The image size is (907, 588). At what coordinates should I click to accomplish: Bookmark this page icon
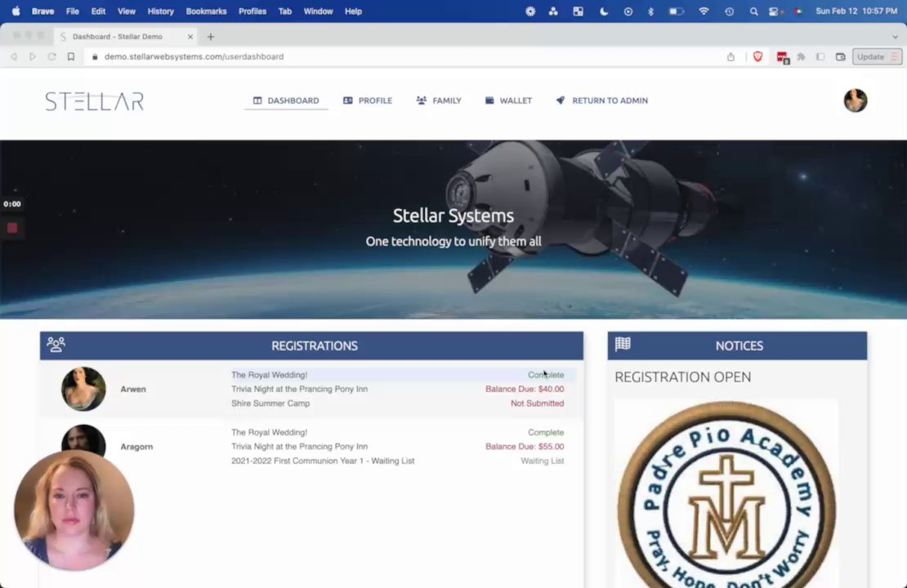coord(70,56)
